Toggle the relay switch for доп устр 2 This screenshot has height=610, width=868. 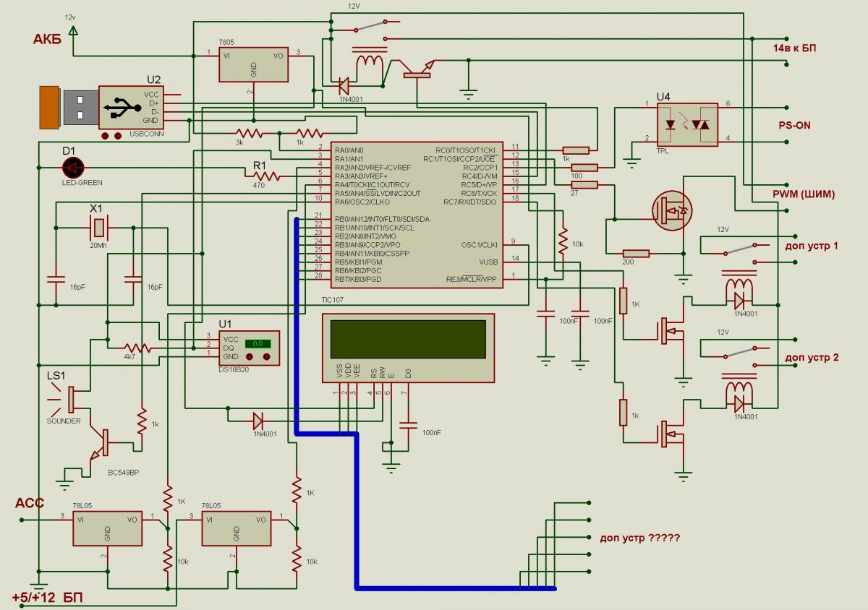pyautogui.click(x=738, y=352)
